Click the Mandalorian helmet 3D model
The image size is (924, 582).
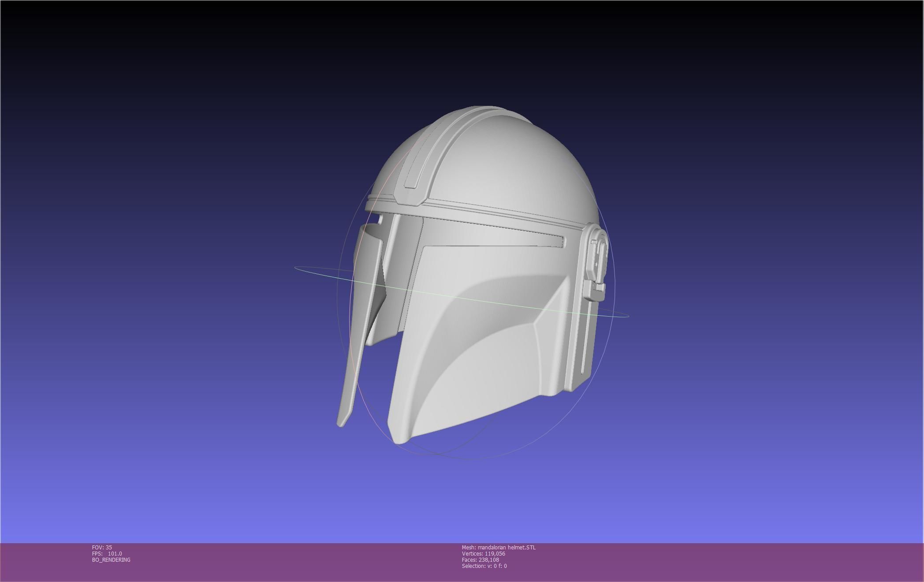472,276
